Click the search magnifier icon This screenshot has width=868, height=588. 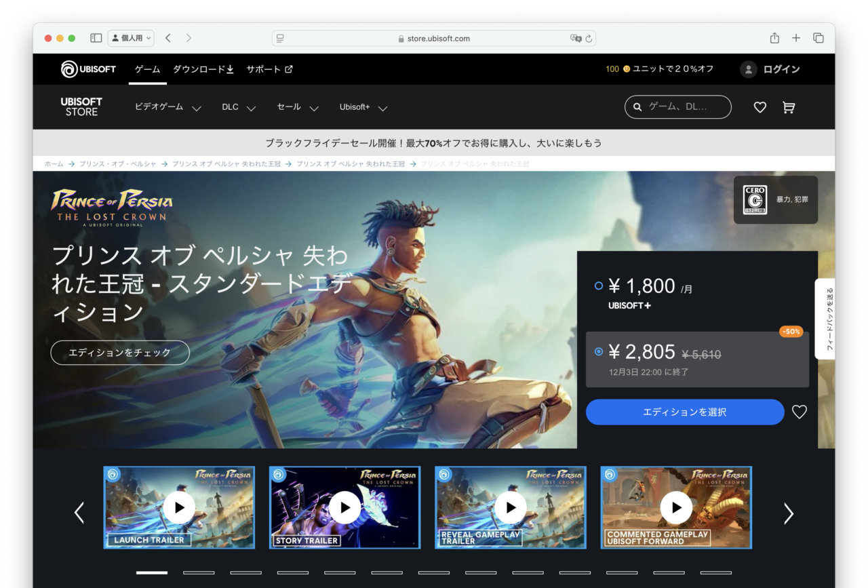[637, 107]
